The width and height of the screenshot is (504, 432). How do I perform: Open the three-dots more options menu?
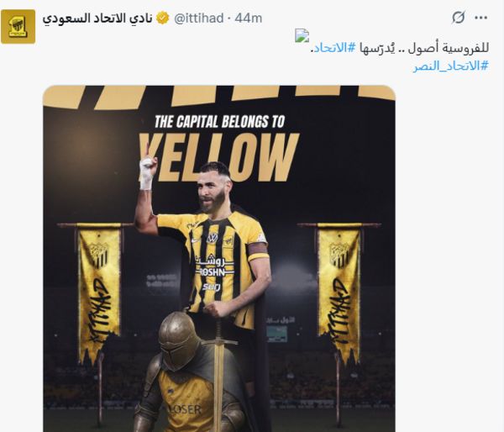point(481,18)
